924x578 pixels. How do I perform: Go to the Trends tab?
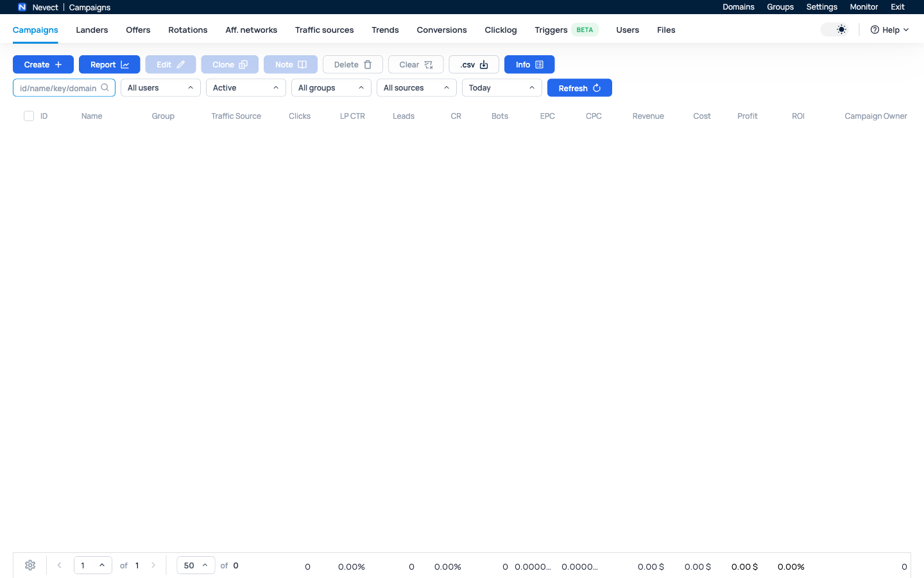385,30
